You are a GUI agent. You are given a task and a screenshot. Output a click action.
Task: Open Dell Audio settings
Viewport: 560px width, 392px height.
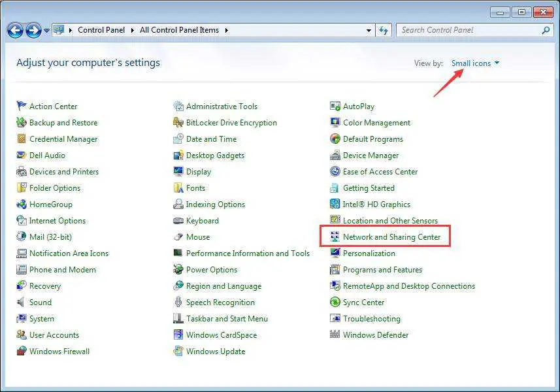(x=47, y=155)
